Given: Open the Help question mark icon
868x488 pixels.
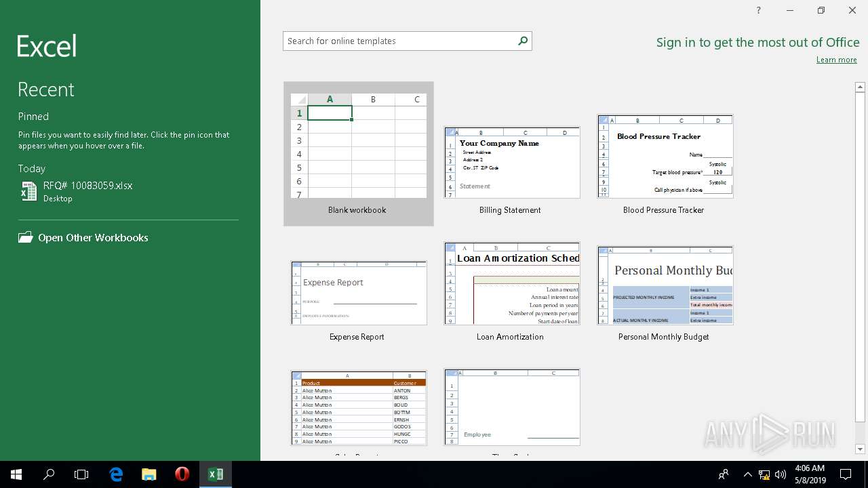Looking at the screenshot, I should click(759, 10).
